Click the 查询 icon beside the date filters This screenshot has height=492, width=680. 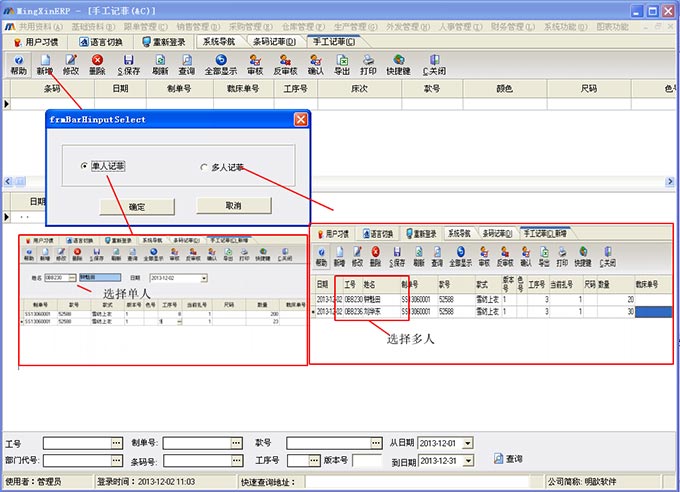(x=508, y=459)
